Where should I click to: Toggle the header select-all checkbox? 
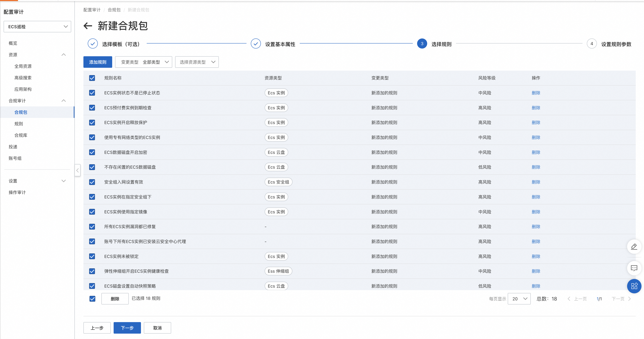tap(92, 78)
